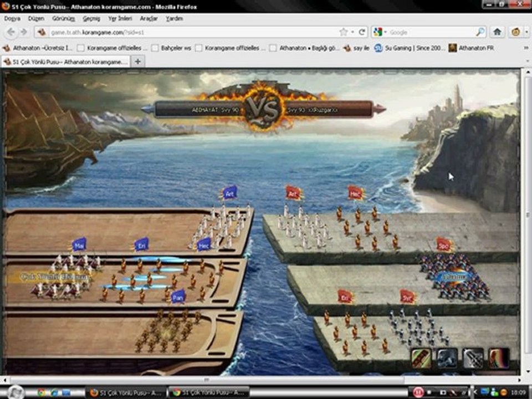Activate the third sword skill icon
This screenshot has width=532, height=399.
coord(473,358)
